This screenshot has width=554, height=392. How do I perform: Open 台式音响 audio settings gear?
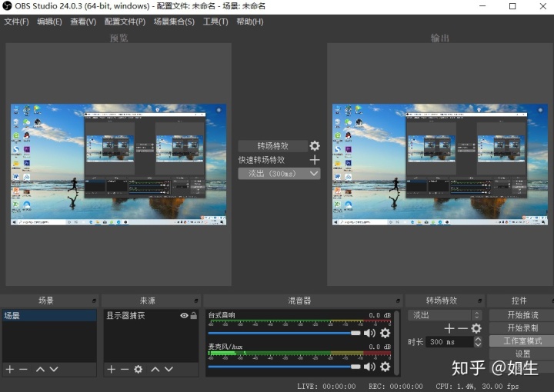point(385,333)
